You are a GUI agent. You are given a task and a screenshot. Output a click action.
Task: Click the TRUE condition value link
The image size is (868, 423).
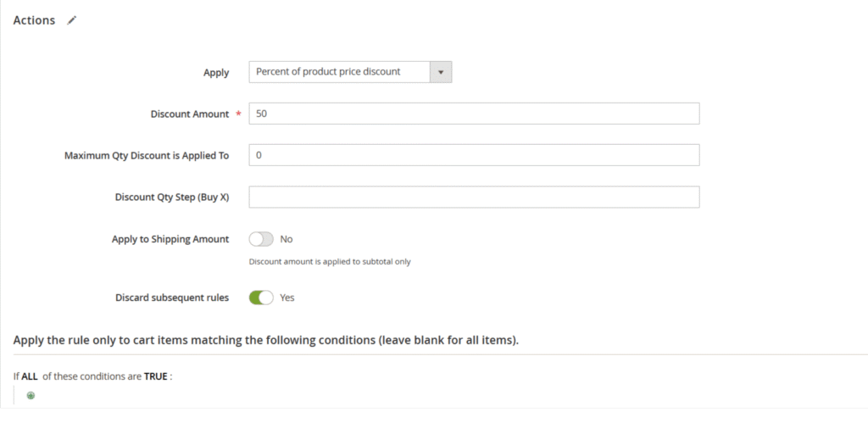(155, 376)
